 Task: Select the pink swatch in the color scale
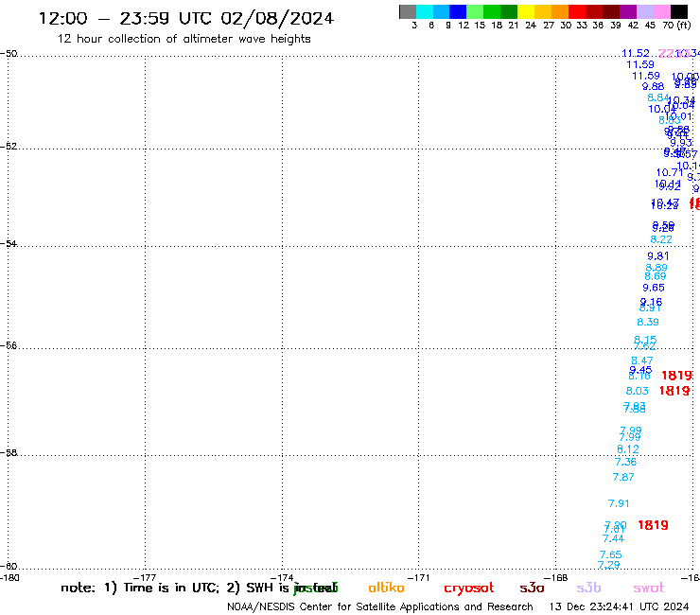click(662, 11)
